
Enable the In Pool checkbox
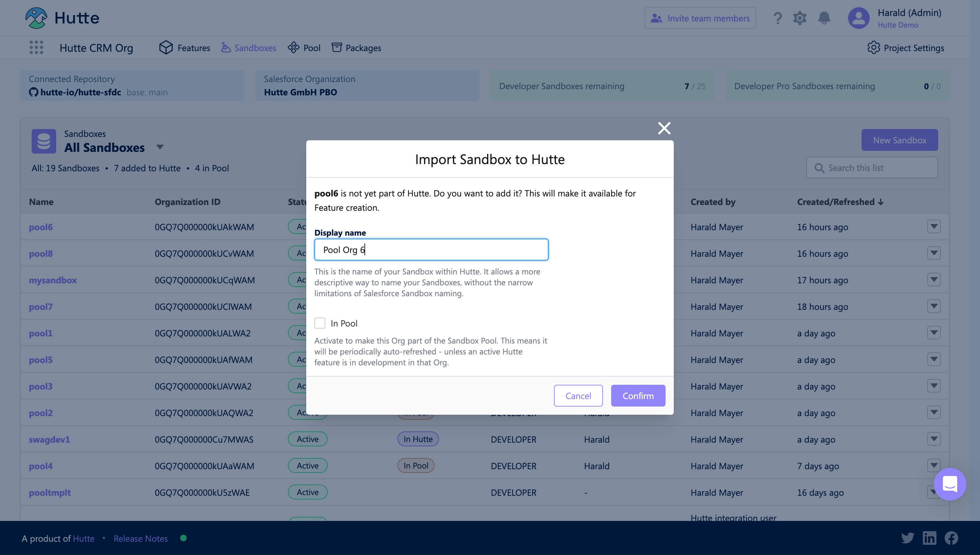[x=320, y=323]
